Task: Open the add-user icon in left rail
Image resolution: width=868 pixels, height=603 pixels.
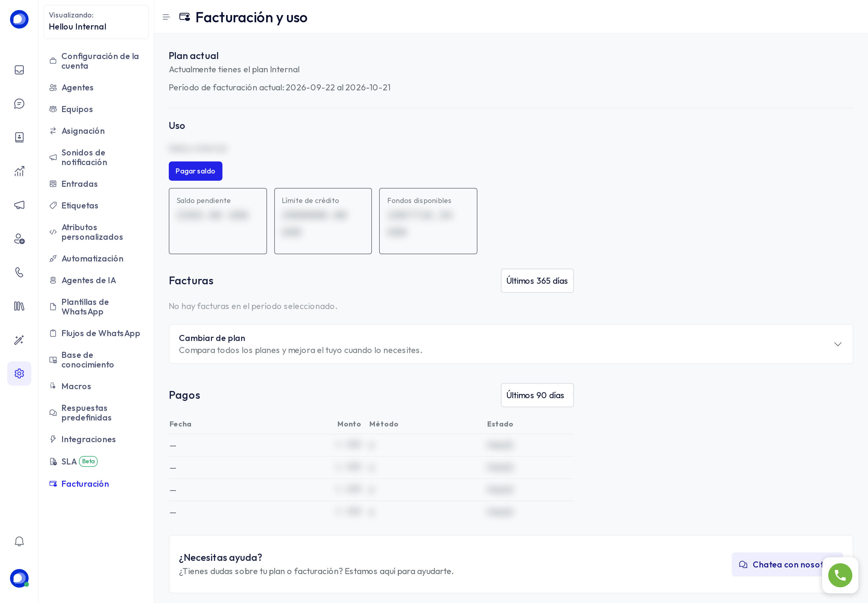Action: click(19, 239)
